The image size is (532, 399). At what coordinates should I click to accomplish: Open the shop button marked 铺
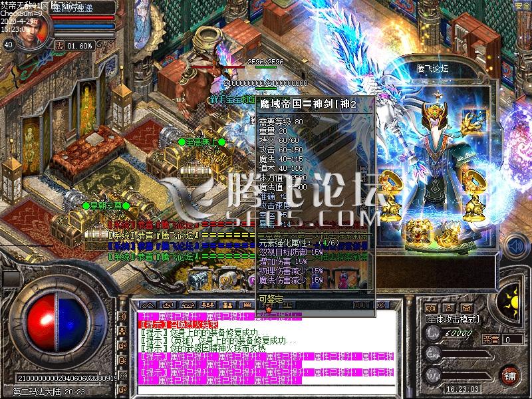tap(509, 376)
